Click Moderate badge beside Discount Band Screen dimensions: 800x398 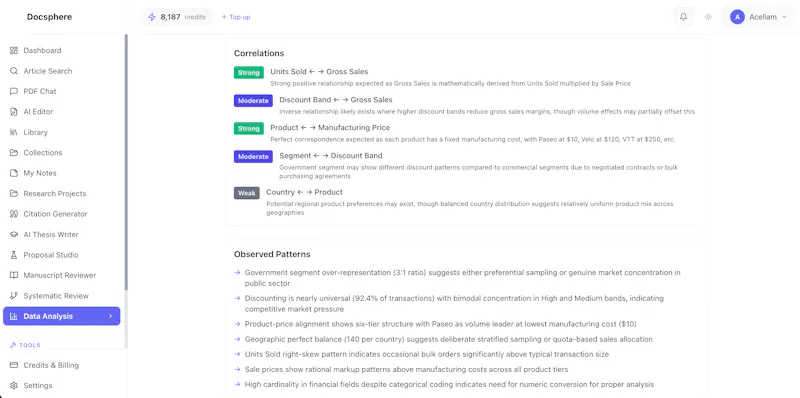(253, 101)
